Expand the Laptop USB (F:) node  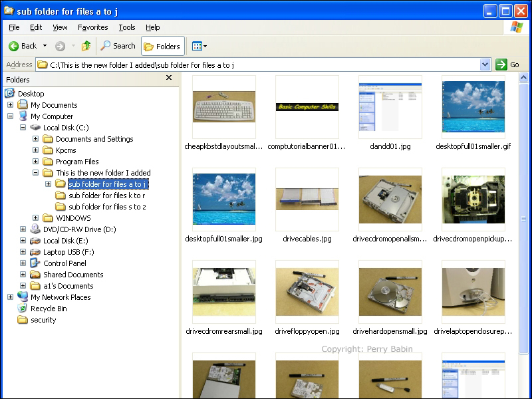pos(23,252)
